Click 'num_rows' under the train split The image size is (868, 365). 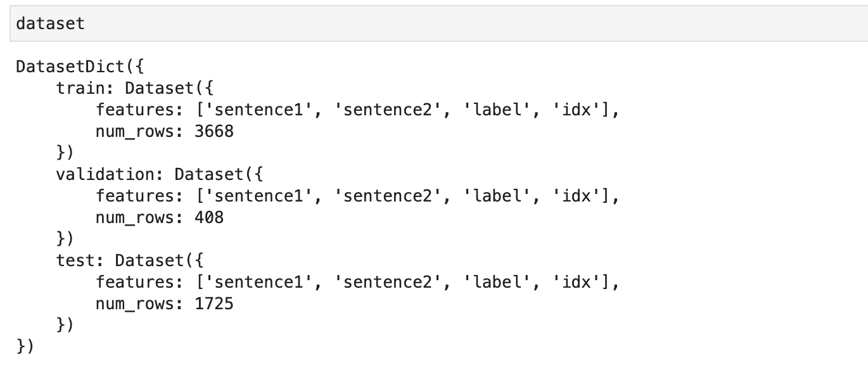pyautogui.click(x=135, y=131)
